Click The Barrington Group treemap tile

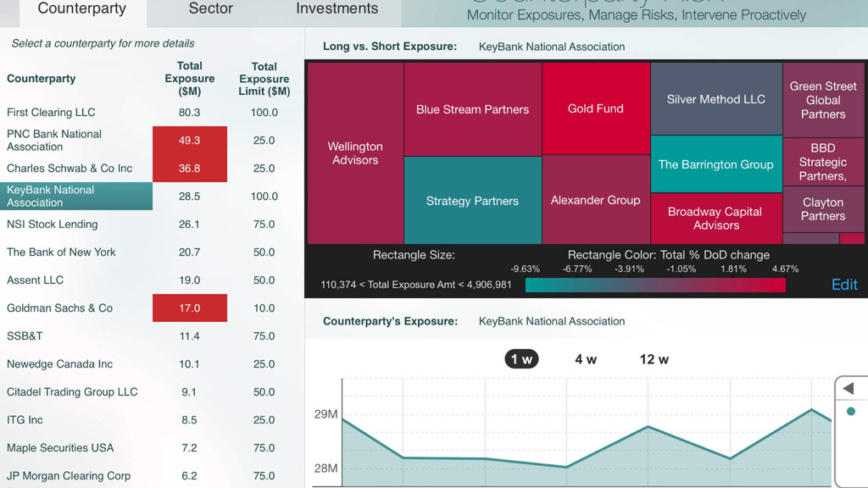click(x=715, y=164)
